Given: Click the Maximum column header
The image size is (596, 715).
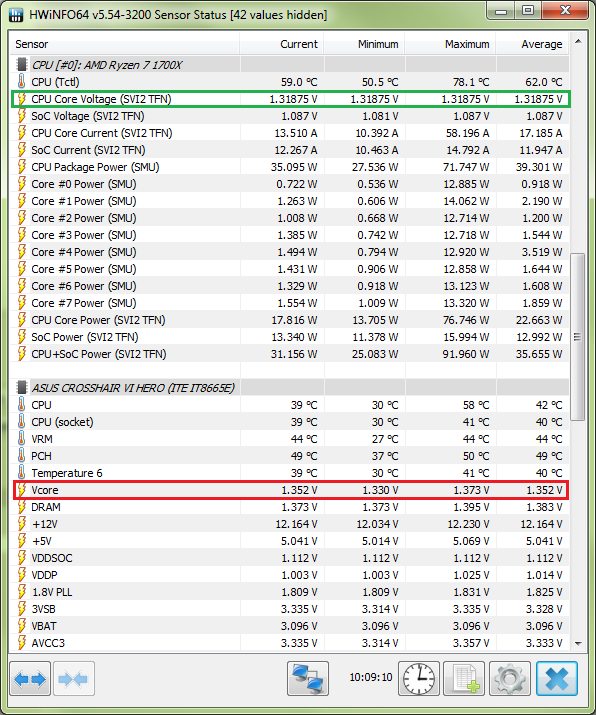Looking at the screenshot, I should point(451,44).
